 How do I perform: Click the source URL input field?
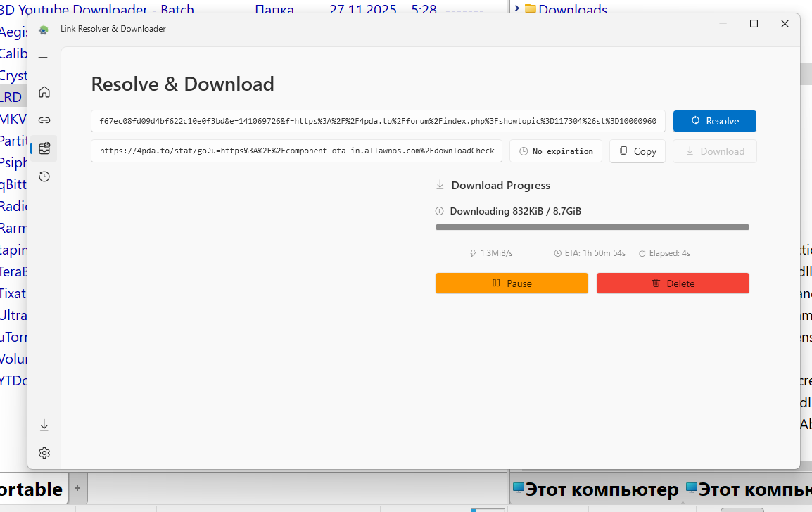click(x=378, y=121)
